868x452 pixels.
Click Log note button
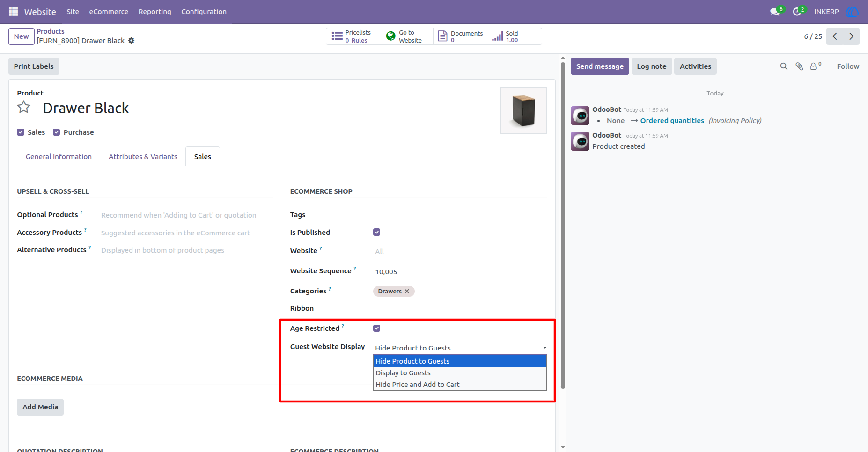tap(652, 66)
